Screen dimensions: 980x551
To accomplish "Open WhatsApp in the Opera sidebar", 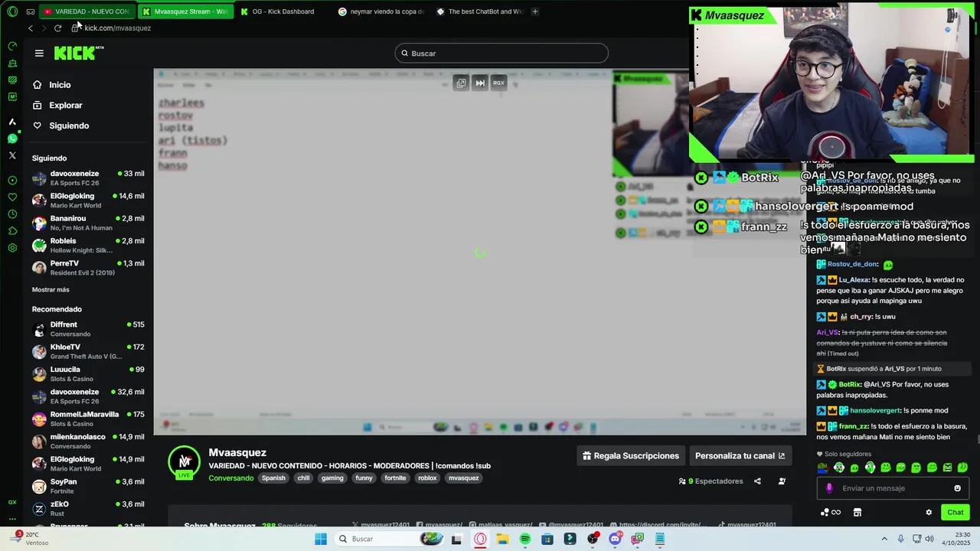I will click(x=12, y=139).
